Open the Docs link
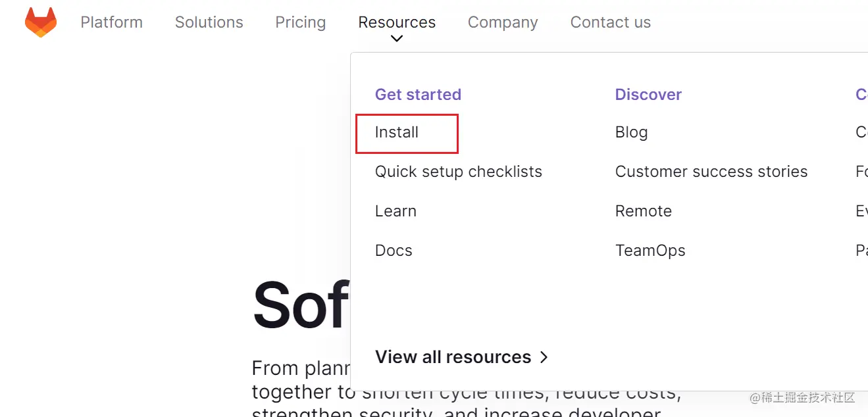The width and height of the screenshot is (868, 417). point(394,251)
